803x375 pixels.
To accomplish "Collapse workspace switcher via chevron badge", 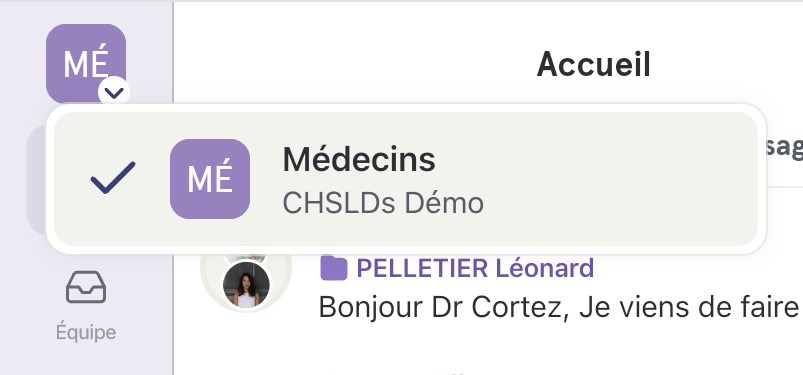I will click(x=114, y=92).
